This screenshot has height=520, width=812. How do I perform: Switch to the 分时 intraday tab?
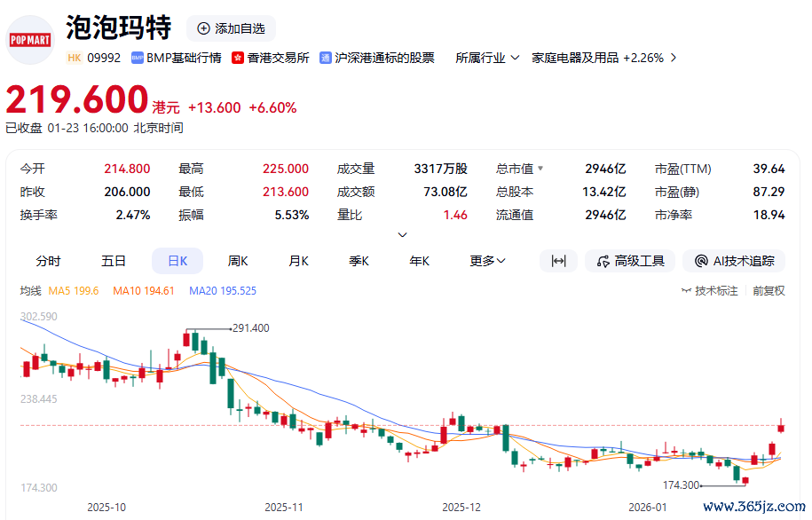click(x=49, y=261)
